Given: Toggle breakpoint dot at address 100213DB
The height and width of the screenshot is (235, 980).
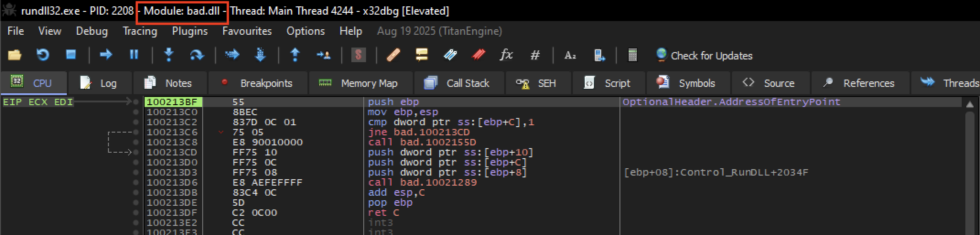Looking at the screenshot, I should 136,192.
